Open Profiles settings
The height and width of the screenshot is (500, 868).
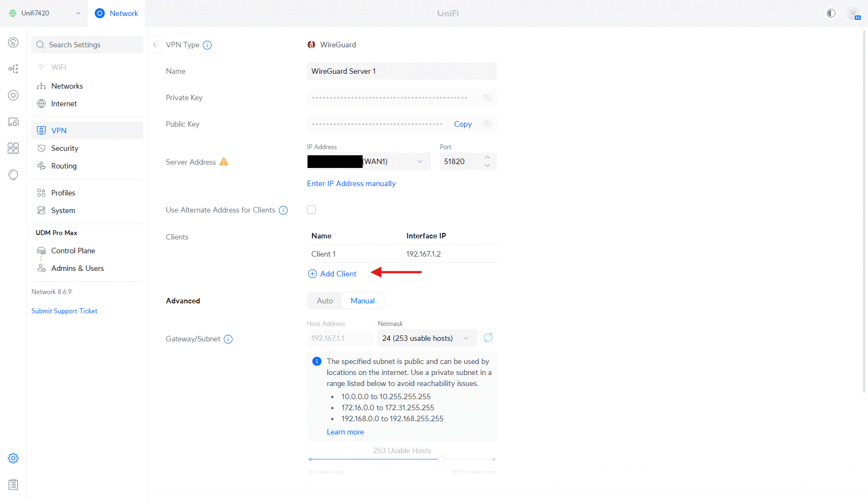point(87,193)
